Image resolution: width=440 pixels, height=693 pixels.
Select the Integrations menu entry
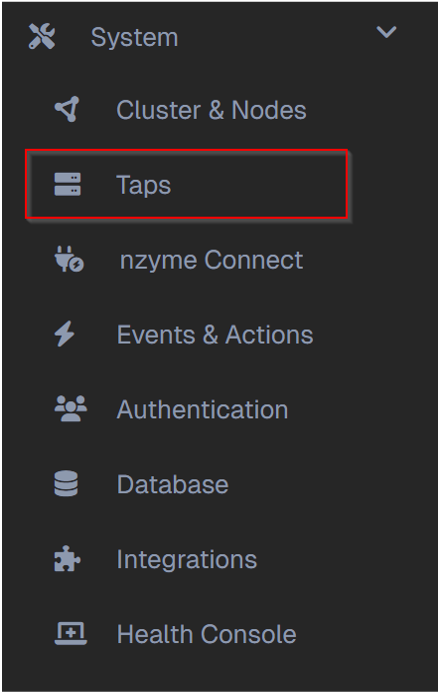(x=187, y=560)
